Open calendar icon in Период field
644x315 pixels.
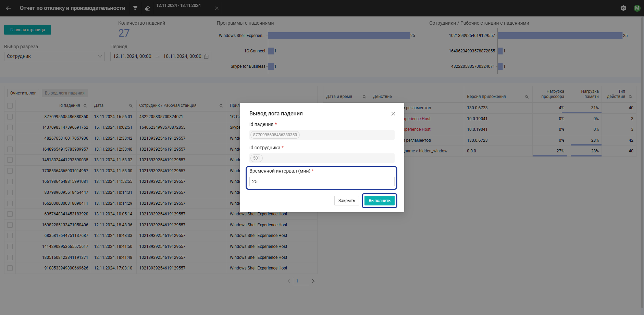[206, 56]
